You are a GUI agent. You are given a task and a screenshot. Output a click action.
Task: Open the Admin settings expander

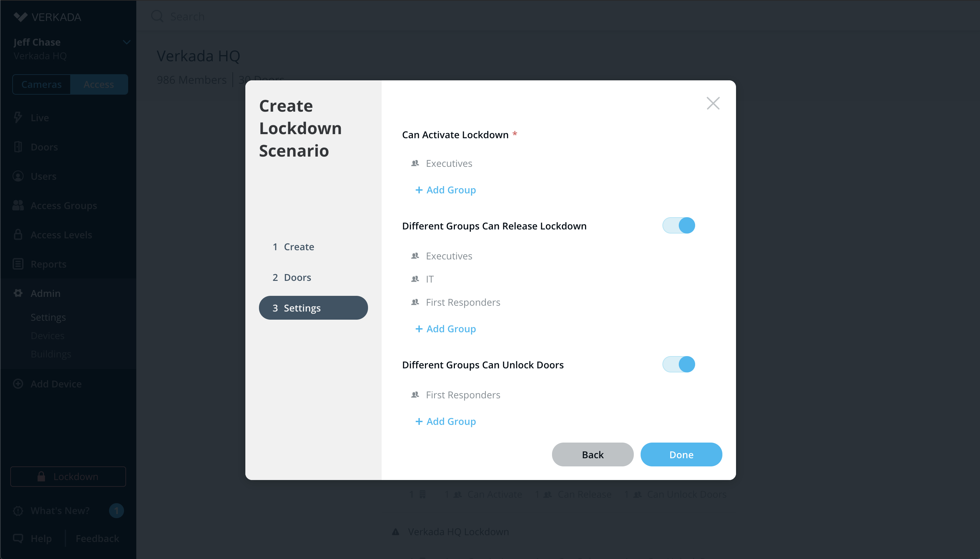(46, 293)
